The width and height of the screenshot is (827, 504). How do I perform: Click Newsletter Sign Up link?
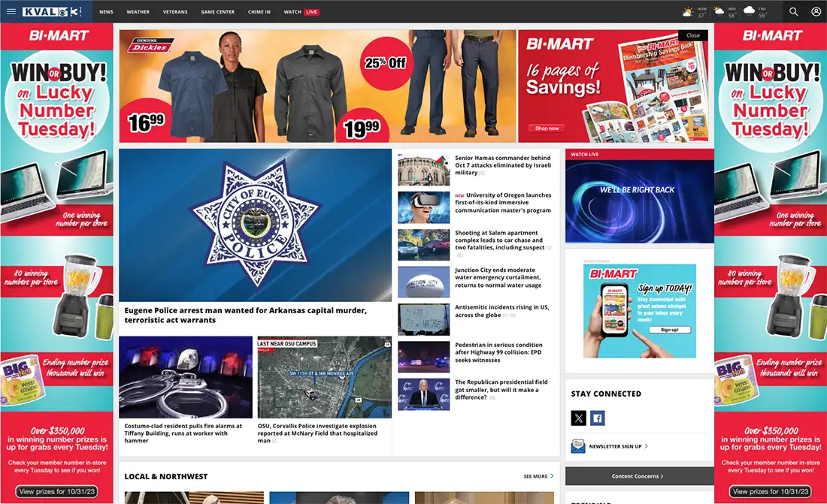point(615,446)
